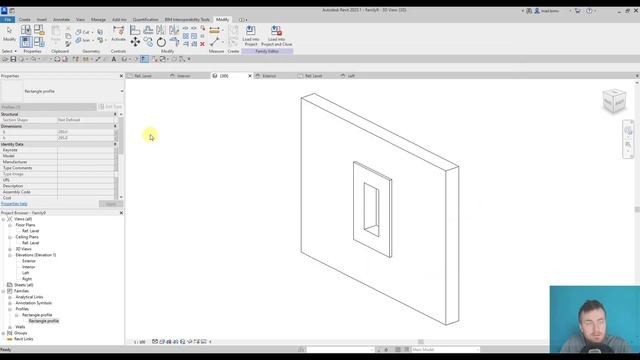The image size is (640, 360).
Task: Select the Modify arrow tool
Action: pyautogui.click(x=9, y=33)
